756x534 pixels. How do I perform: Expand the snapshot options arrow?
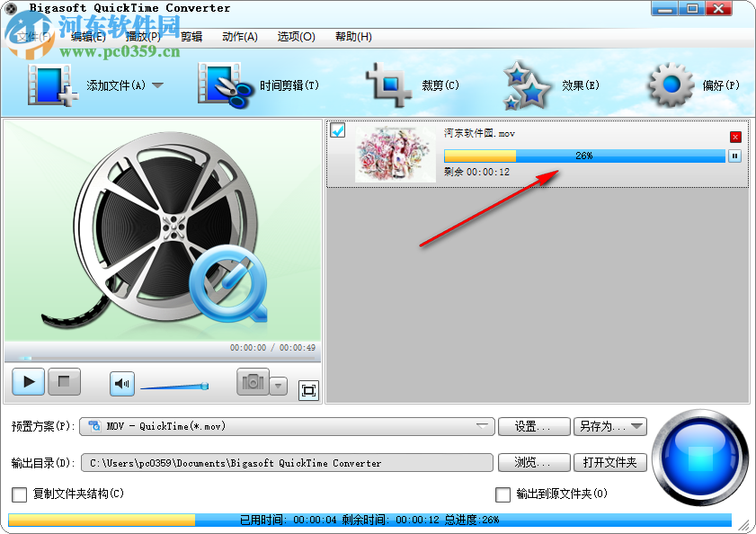coord(278,385)
